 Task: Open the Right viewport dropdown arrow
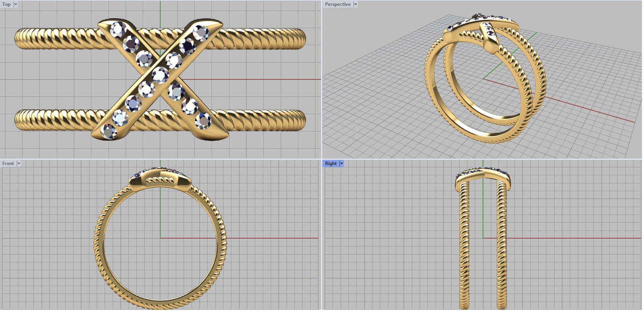tap(342, 164)
